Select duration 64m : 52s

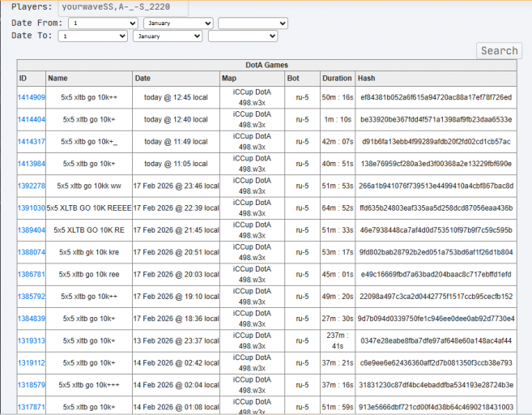point(337,207)
